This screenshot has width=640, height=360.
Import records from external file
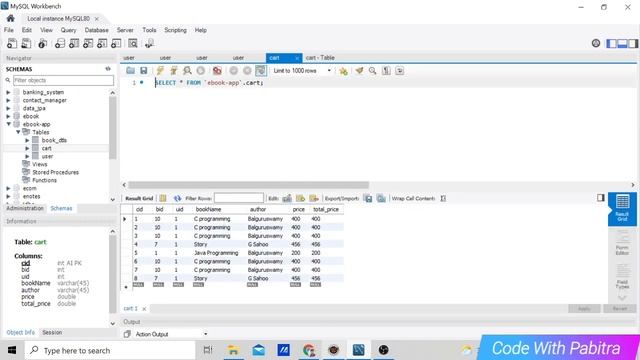coord(381,198)
